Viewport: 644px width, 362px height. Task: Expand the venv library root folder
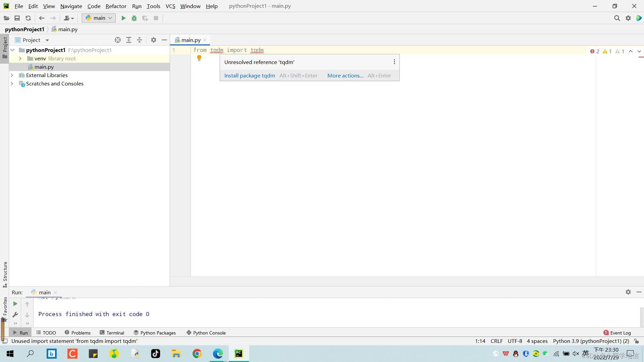click(20, 59)
